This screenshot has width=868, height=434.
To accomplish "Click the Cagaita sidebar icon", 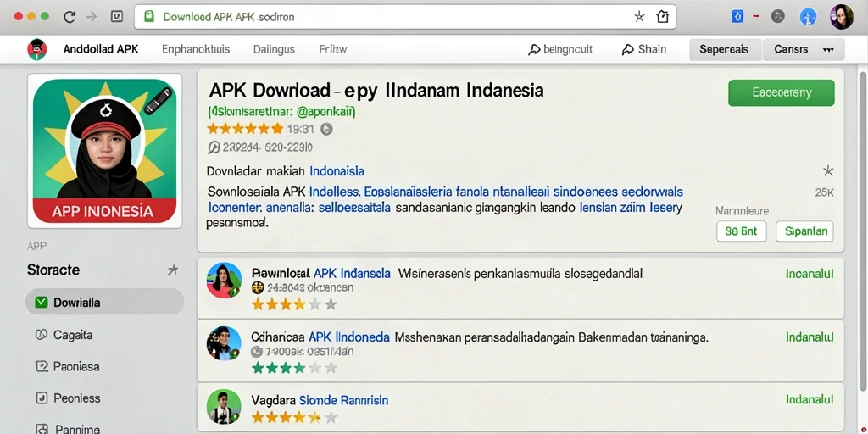I will click(41, 335).
